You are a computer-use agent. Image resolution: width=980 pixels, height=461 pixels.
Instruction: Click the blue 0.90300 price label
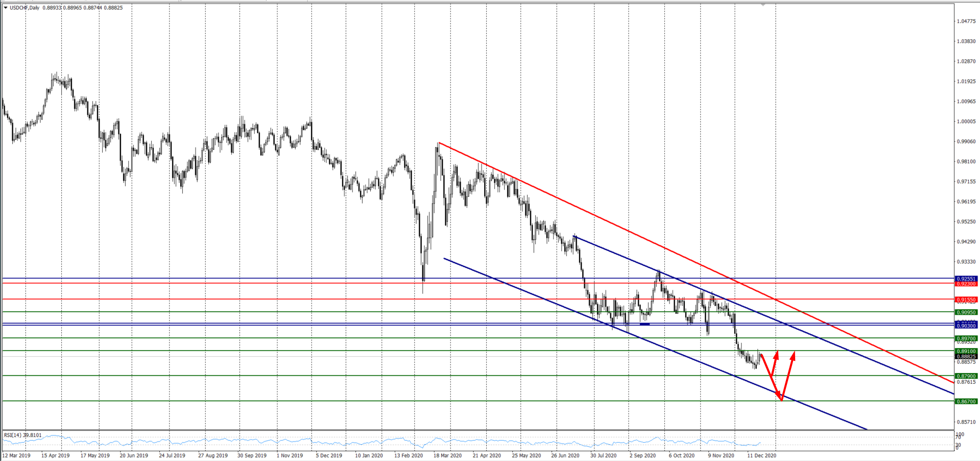(966, 326)
